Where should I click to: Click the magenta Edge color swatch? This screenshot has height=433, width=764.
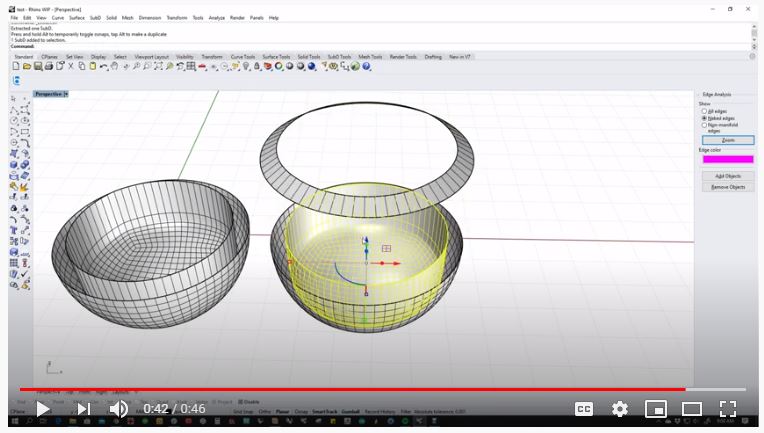coord(728,159)
